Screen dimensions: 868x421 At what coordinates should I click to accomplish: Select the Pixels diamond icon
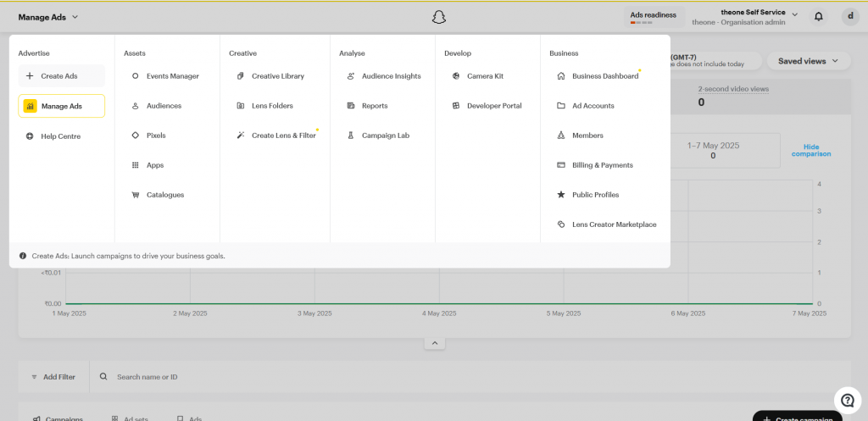135,136
